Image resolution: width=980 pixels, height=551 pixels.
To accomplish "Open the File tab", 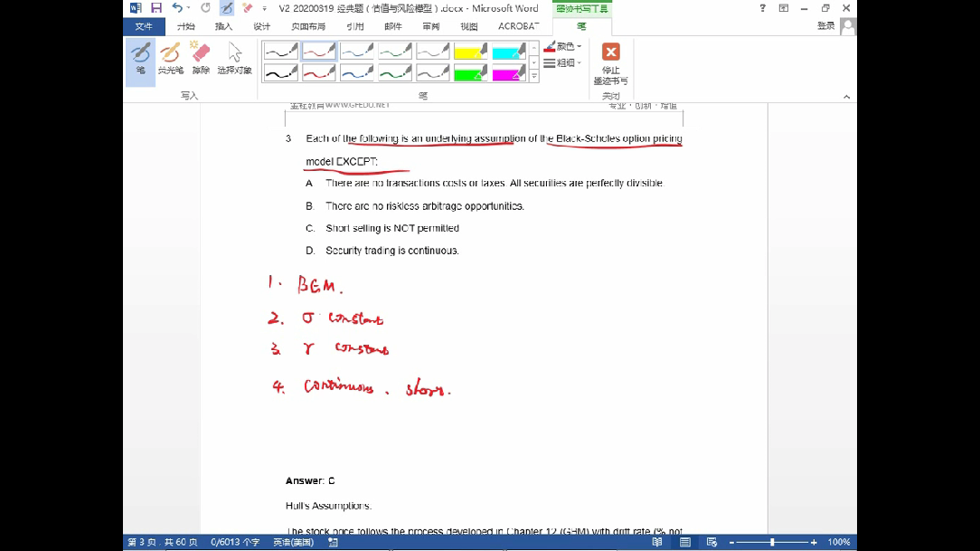I will coord(144,26).
